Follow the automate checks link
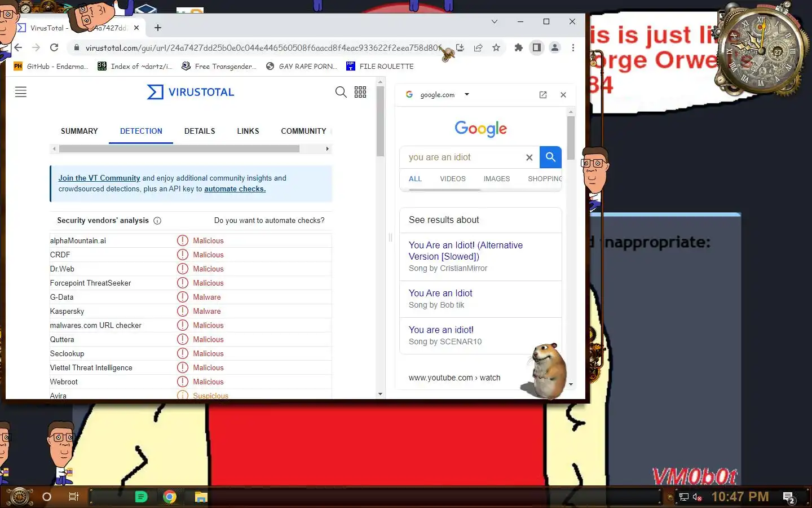812x508 pixels. tap(235, 189)
